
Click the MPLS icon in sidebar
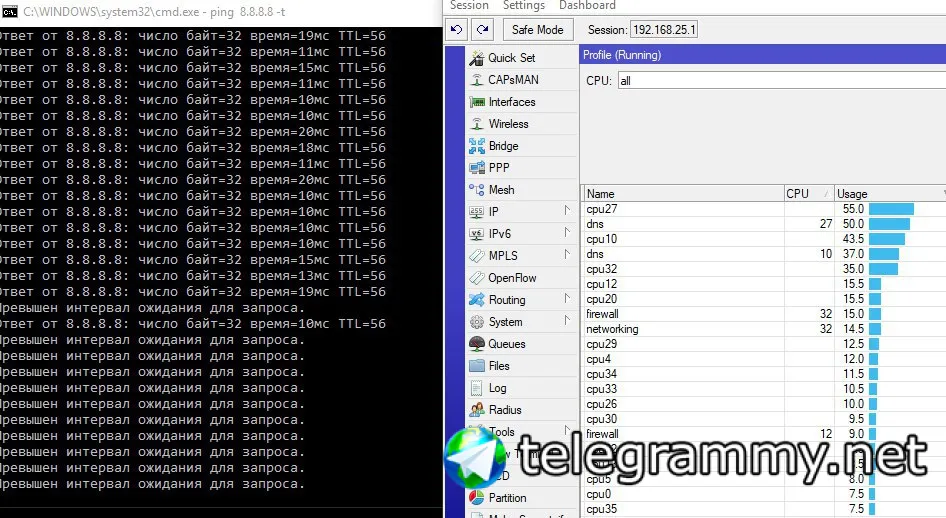pyautogui.click(x=477, y=256)
